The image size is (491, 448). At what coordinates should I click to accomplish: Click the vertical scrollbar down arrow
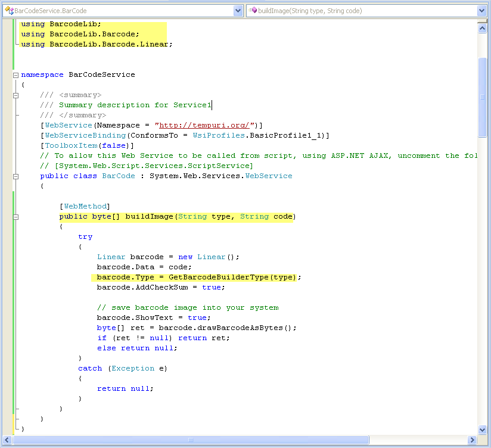(482, 430)
